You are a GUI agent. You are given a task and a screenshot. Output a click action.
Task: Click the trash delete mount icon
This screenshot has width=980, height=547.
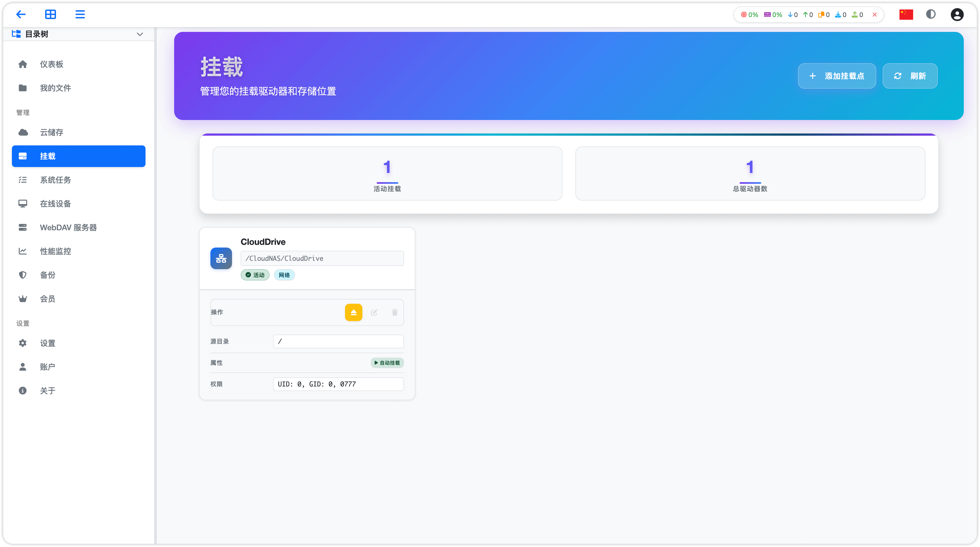coord(395,312)
